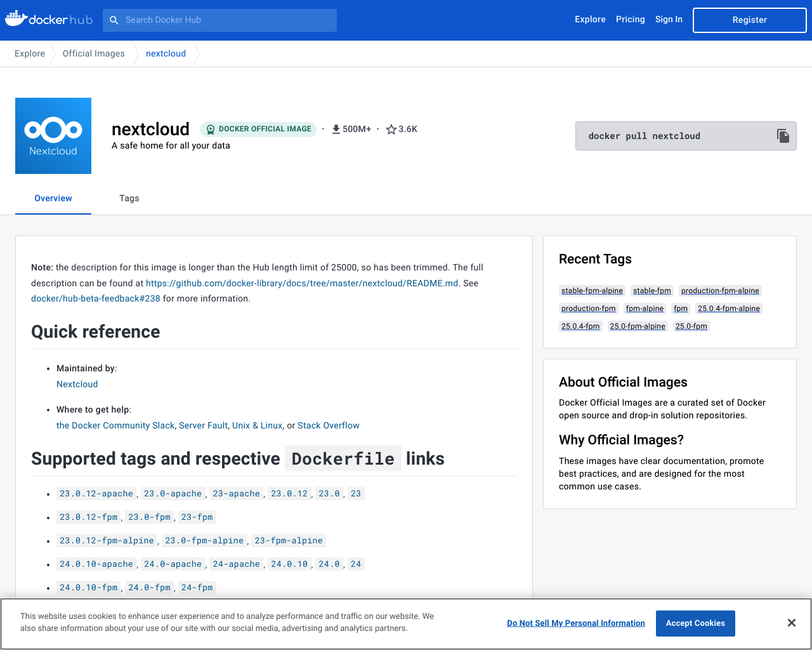812x650 pixels.
Task: Focus the Search Docker Hub field
Action: [x=219, y=20]
